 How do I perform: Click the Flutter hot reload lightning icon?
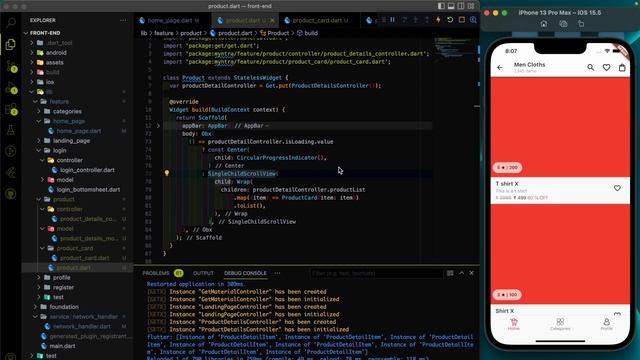pyautogui.click(x=438, y=20)
